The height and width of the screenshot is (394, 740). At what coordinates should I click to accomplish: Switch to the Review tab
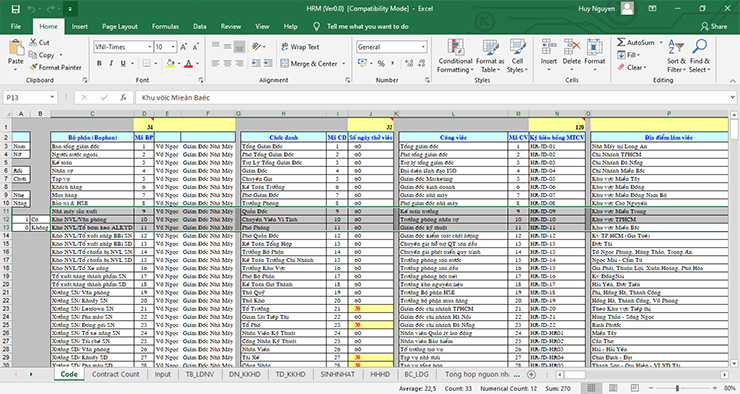pos(231,26)
